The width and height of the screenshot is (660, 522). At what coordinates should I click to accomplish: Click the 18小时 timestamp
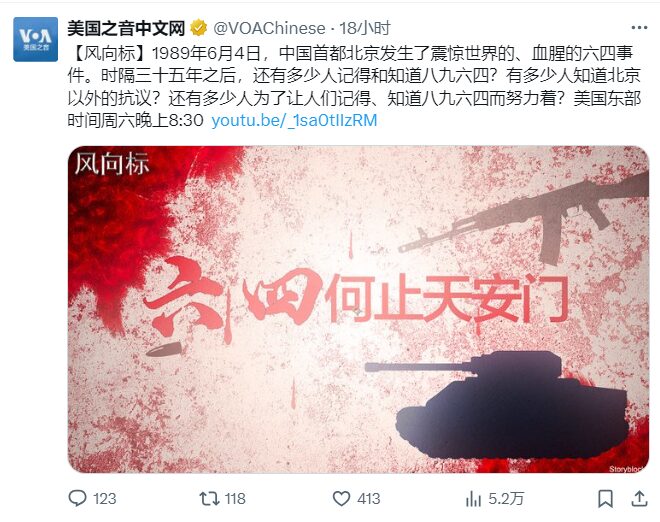pyautogui.click(x=365, y=29)
